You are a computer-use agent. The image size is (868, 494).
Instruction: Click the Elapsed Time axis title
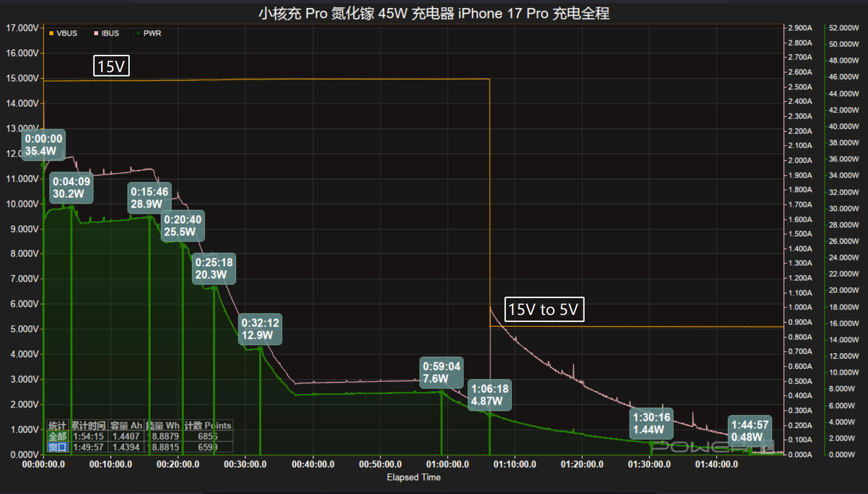[x=414, y=477]
